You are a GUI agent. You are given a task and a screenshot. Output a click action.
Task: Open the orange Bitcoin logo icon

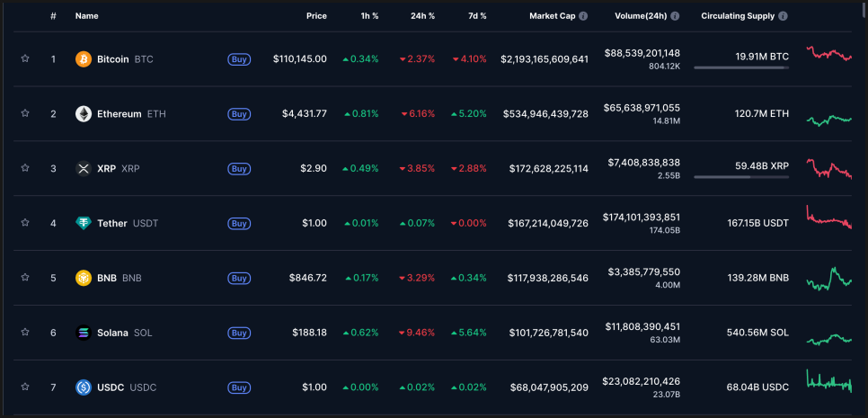(x=84, y=58)
